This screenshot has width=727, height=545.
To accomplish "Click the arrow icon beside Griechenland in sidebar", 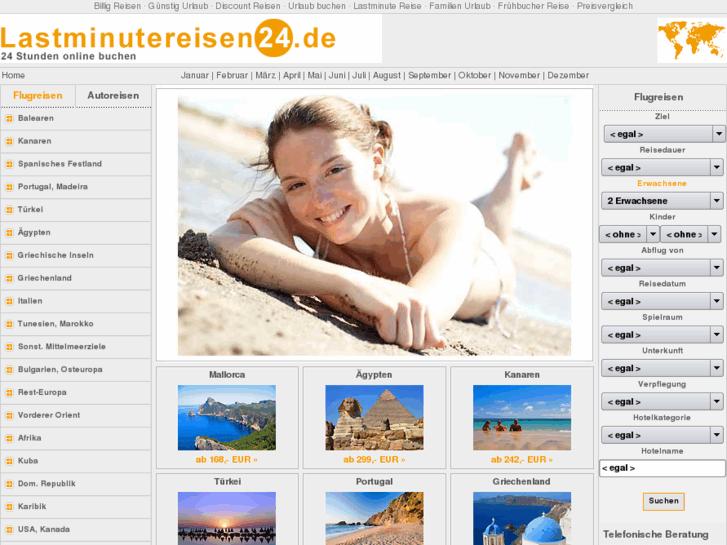I will coord(9,278).
